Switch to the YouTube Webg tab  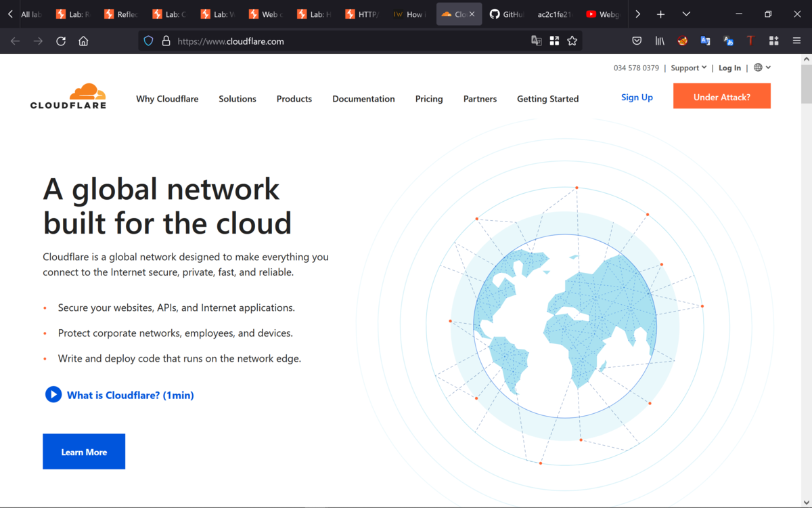(604, 14)
